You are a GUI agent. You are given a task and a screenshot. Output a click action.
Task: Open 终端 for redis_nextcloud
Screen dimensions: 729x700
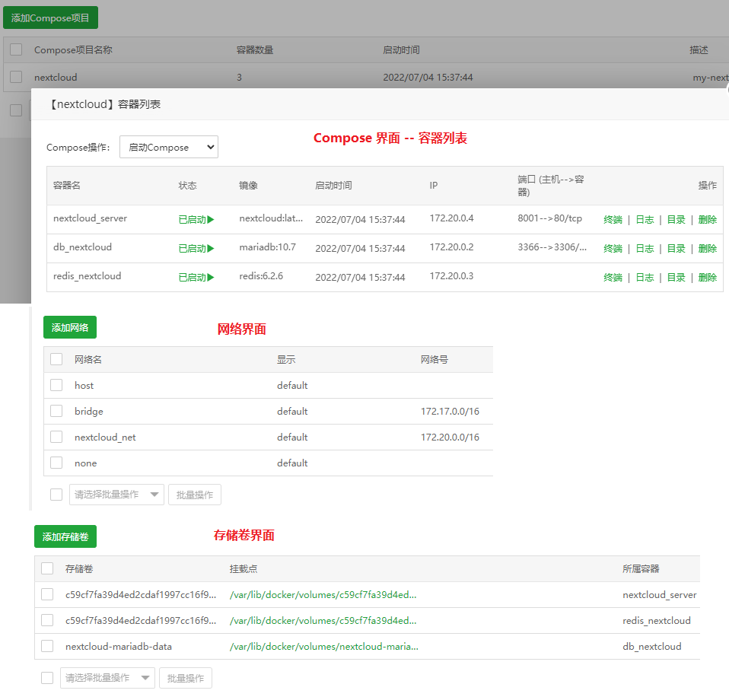(613, 277)
